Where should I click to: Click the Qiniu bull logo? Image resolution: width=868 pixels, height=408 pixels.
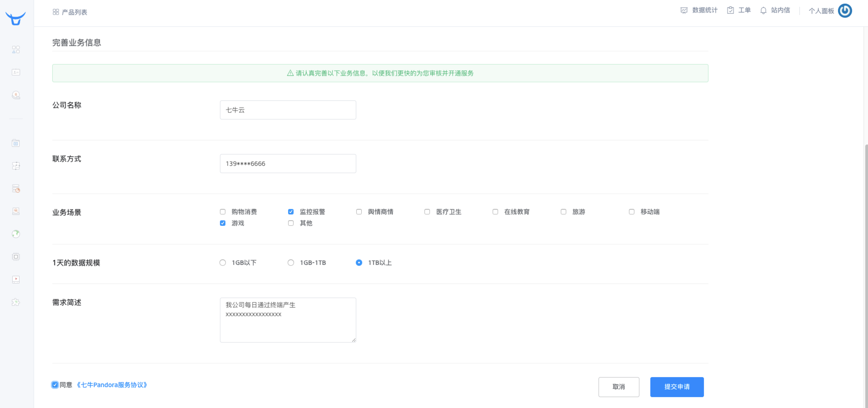tap(15, 18)
